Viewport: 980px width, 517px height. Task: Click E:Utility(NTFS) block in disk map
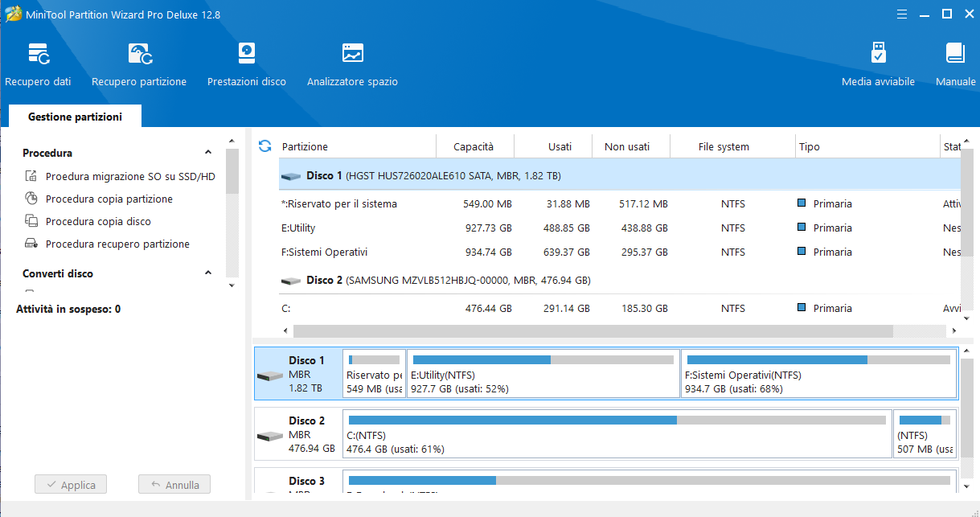click(543, 373)
